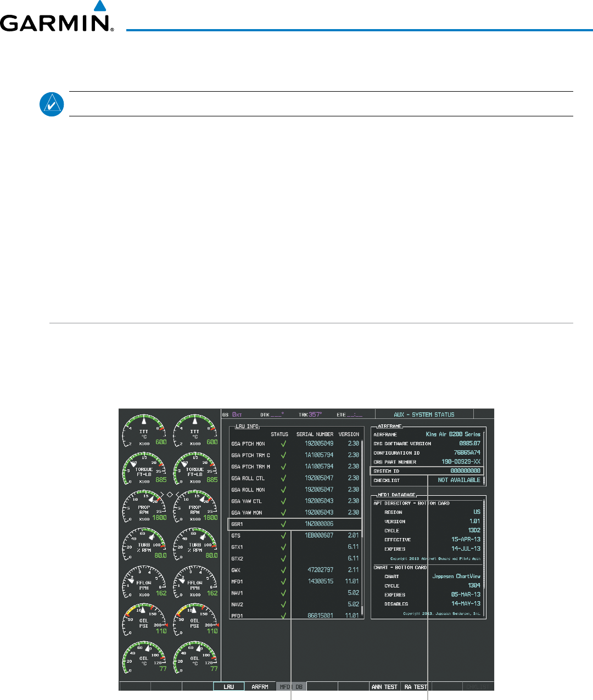Click the King Air B200 Series airframe value
This screenshot has width=593, height=700.
(453, 434)
